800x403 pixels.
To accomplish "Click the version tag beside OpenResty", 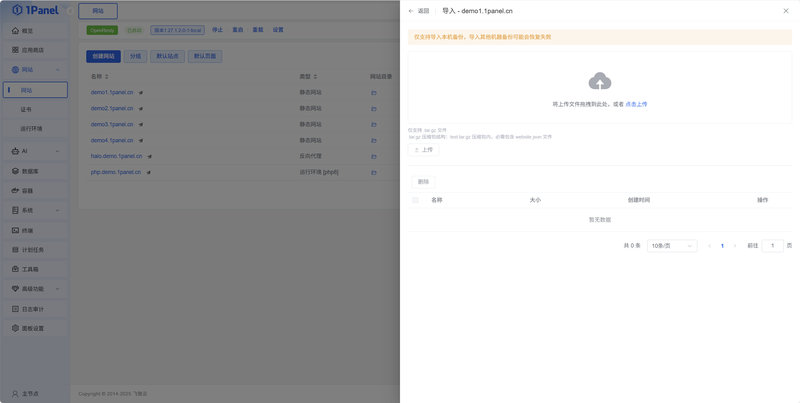I will pyautogui.click(x=178, y=30).
